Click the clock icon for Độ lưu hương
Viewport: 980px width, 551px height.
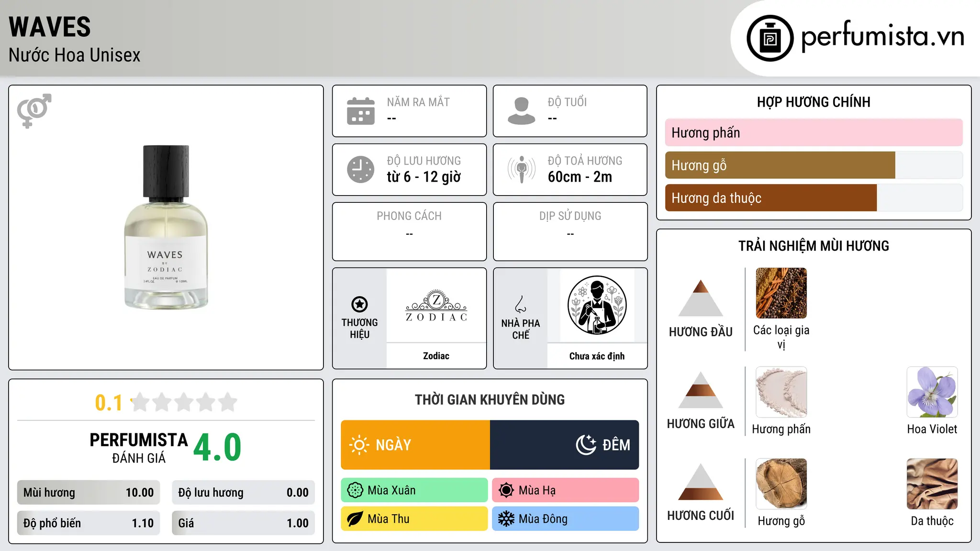[361, 169]
